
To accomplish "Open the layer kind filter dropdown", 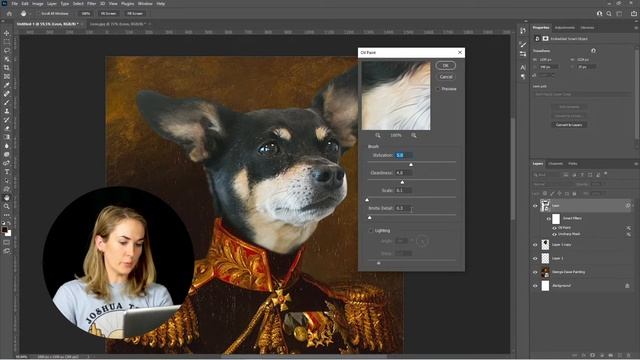I will pyautogui.click(x=547, y=175).
